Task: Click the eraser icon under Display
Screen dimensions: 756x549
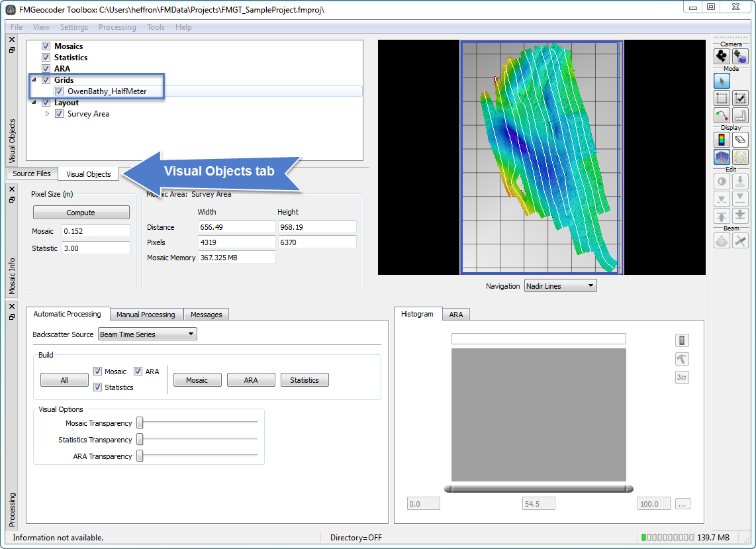Action: point(740,140)
